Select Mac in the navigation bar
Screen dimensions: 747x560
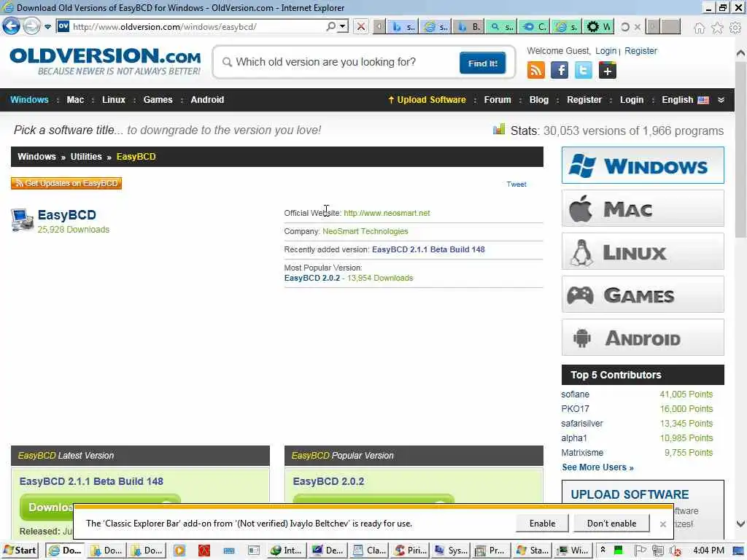tap(75, 99)
